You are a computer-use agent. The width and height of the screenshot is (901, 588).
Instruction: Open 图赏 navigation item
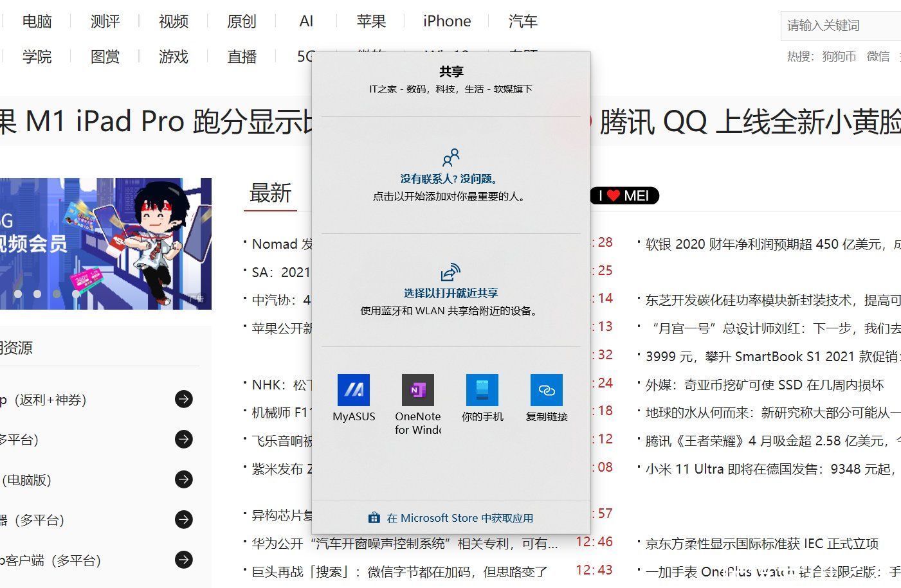tap(105, 57)
